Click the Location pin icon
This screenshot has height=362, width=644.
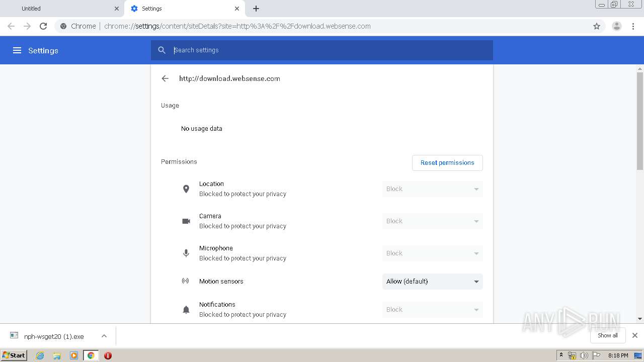tap(186, 189)
